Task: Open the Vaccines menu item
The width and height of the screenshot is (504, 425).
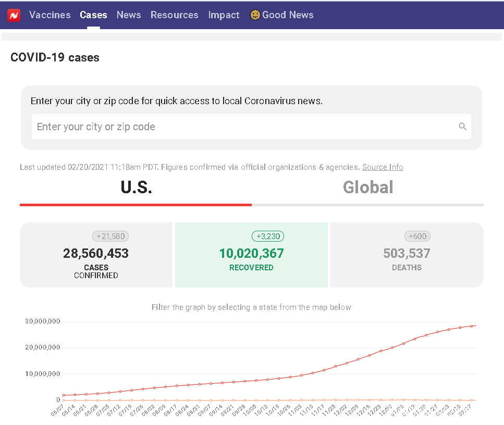Action: point(50,15)
